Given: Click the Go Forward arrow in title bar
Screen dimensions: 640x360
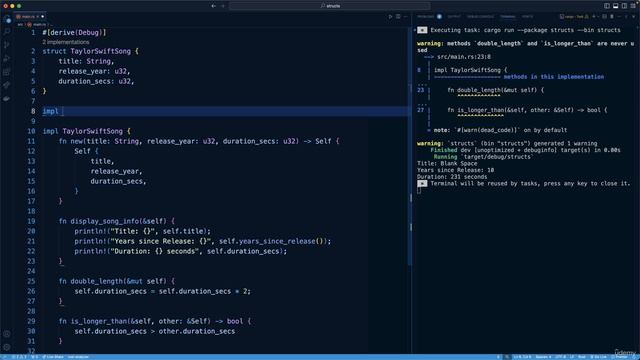Looking at the screenshot, I should tap(223, 6).
